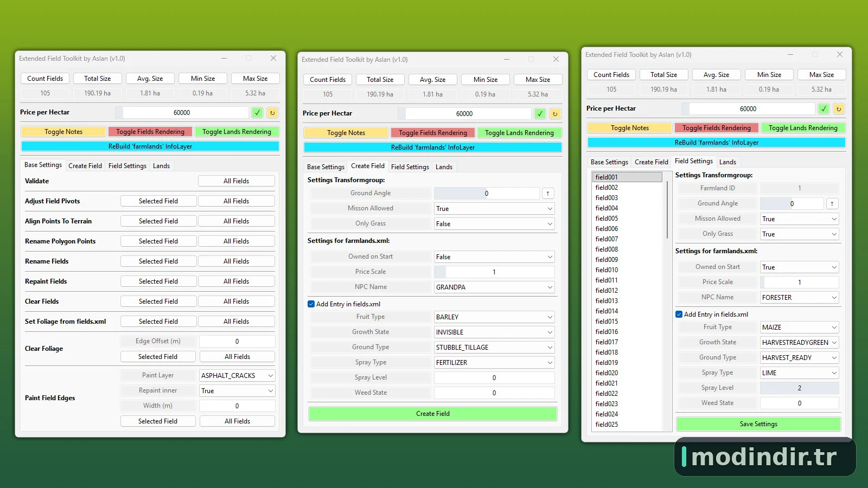This screenshot has height=488, width=868.
Task: Click All Fields for Align Points To Terrain
Action: click(237, 221)
